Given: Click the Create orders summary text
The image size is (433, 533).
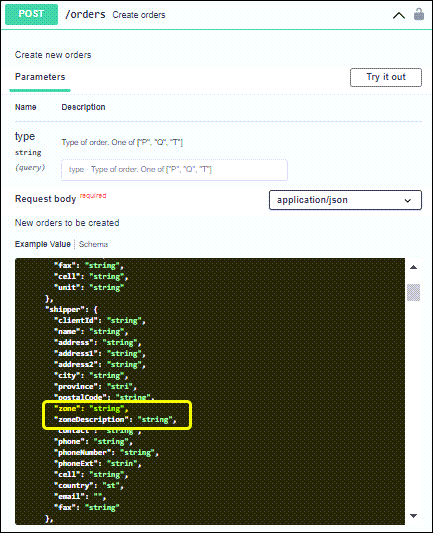Looking at the screenshot, I should coord(139,15).
